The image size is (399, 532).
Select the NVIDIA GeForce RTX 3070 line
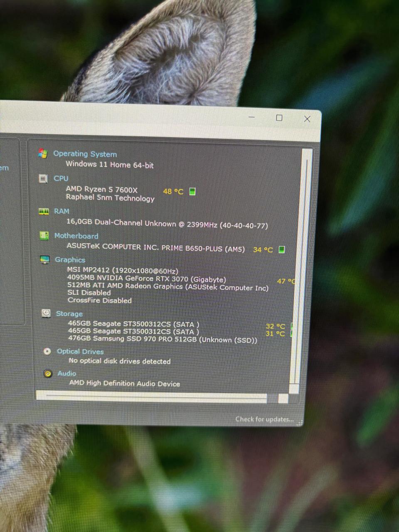pyautogui.click(x=147, y=278)
